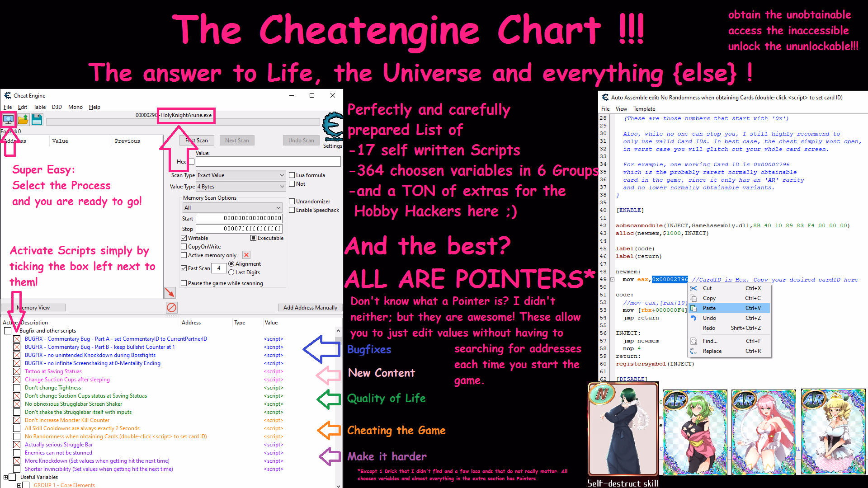The height and width of the screenshot is (488, 868).
Task: Click the open file folder icon
Action: 23,120
